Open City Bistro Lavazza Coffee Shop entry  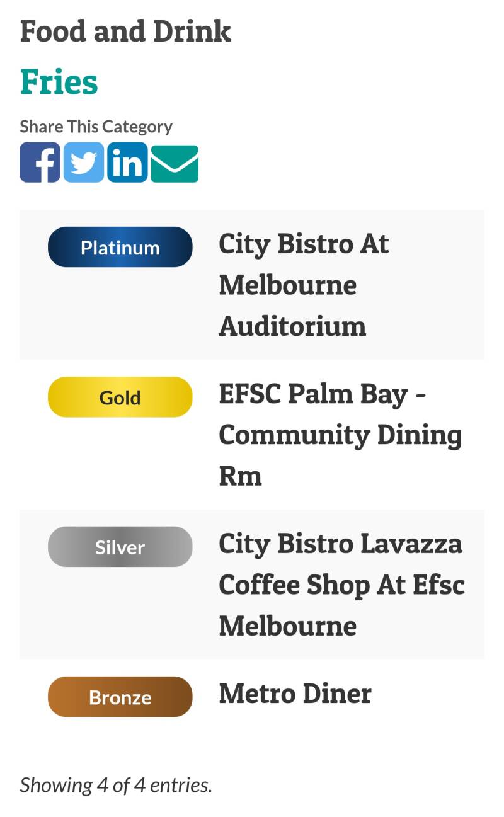341,585
